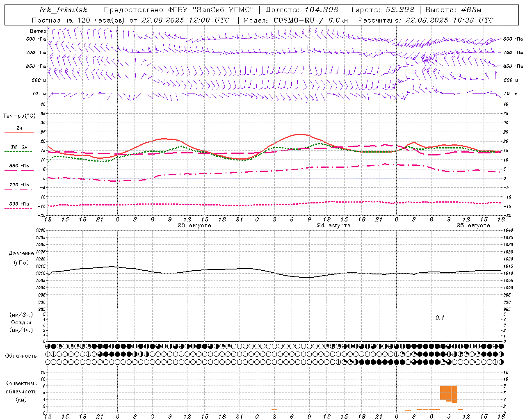Click the Прогноз на 120 часа(ов) text
This screenshot has width=525, height=420.
coord(79,20)
